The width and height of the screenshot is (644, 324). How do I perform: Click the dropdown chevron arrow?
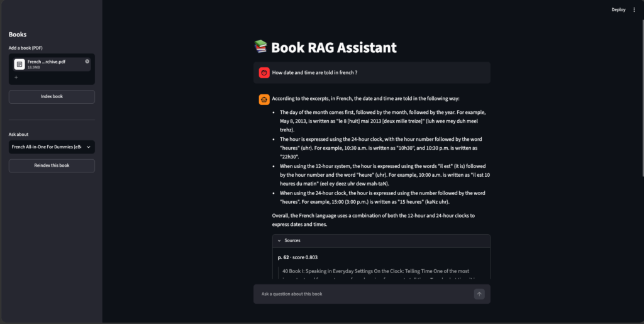click(88, 147)
